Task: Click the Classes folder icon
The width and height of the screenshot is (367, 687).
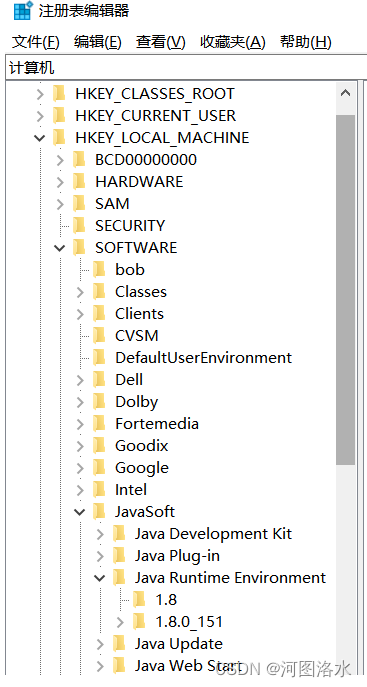Action: pos(99,292)
